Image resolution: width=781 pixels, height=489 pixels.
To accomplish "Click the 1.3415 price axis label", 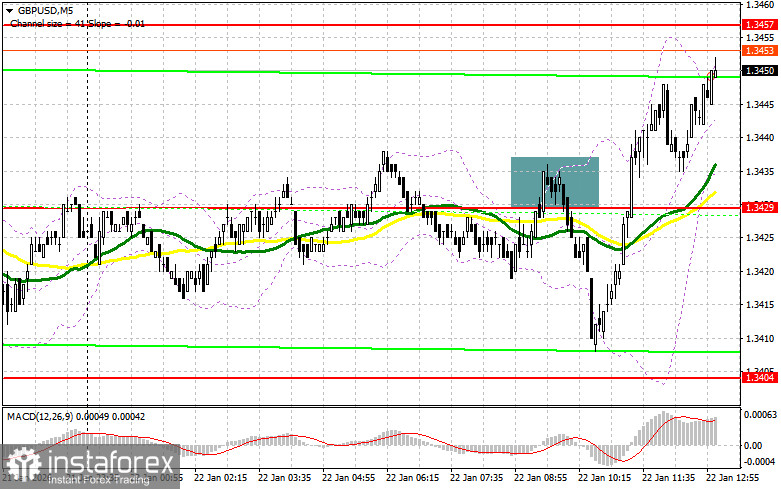I will click(x=760, y=305).
